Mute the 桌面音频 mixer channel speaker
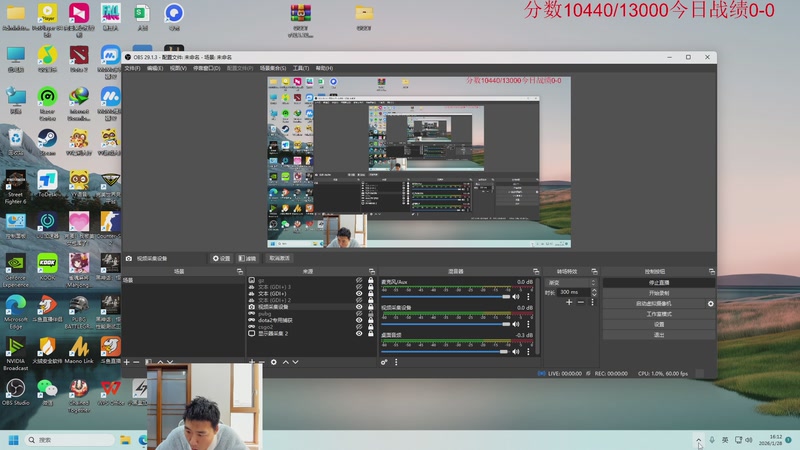 tap(516, 352)
